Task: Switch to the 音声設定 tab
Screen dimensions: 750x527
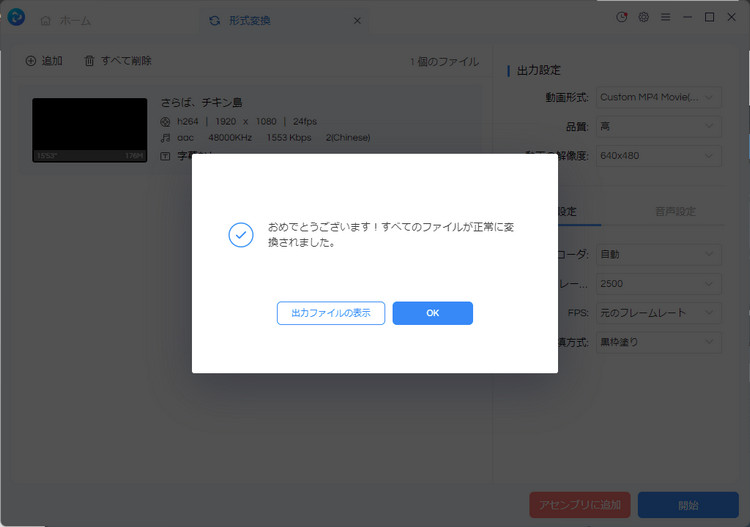Action: click(675, 211)
